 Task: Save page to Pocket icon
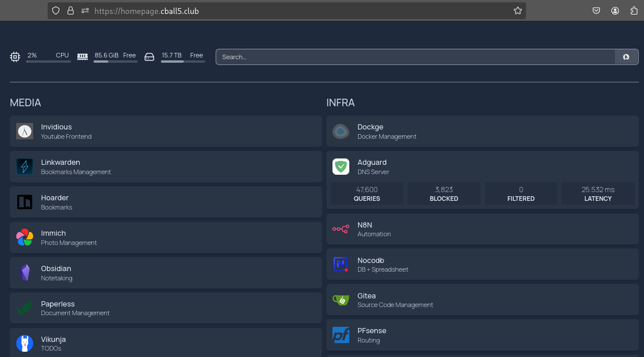tap(596, 11)
